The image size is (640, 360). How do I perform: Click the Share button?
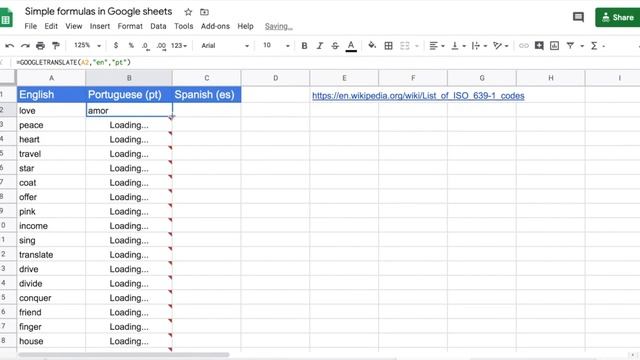(618, 17)
